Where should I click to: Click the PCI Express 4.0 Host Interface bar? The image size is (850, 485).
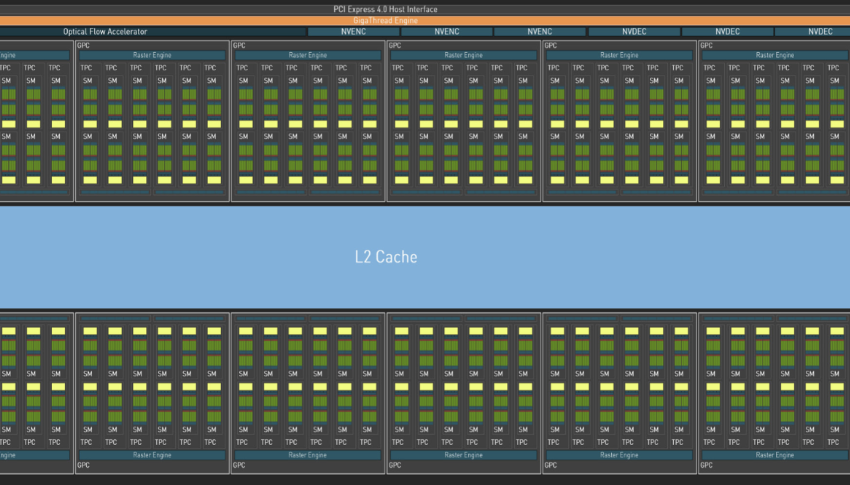pos(425,9)
